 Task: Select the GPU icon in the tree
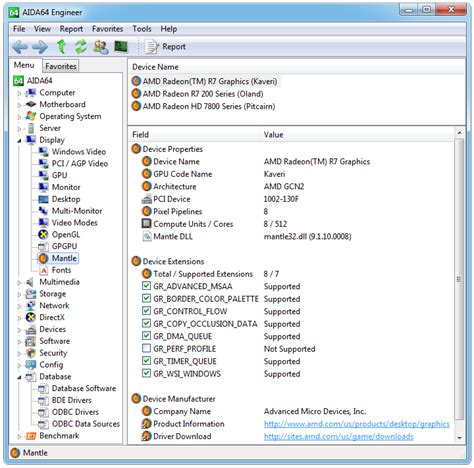pyautogui.click(x=43, y=175)
